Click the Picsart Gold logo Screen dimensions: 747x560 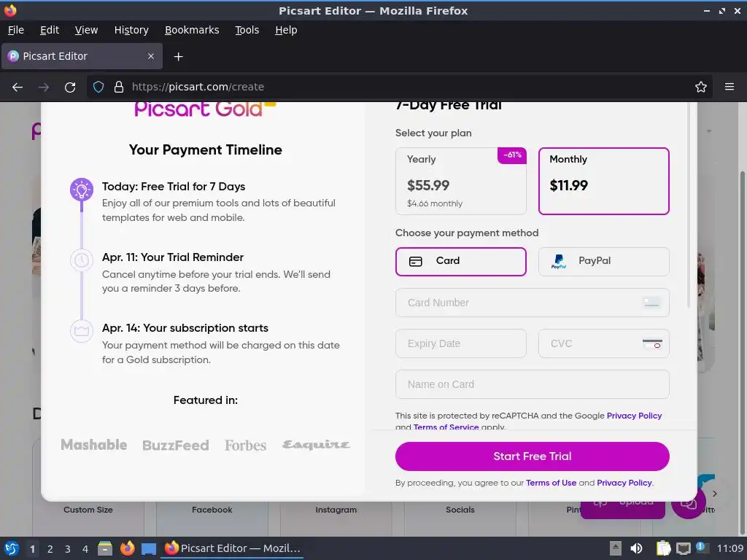click(x=205, y=109)
